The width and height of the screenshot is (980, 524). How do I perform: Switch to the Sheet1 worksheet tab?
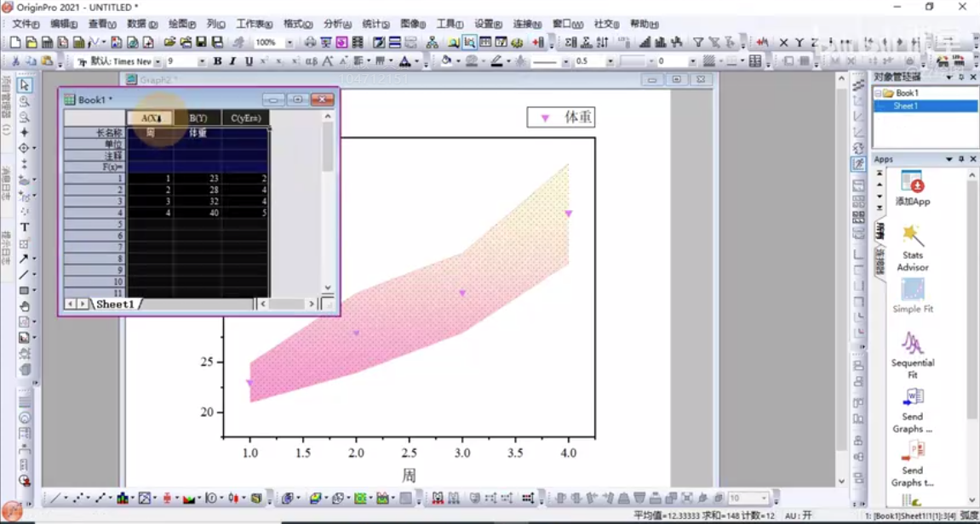(x=115, y=304)
